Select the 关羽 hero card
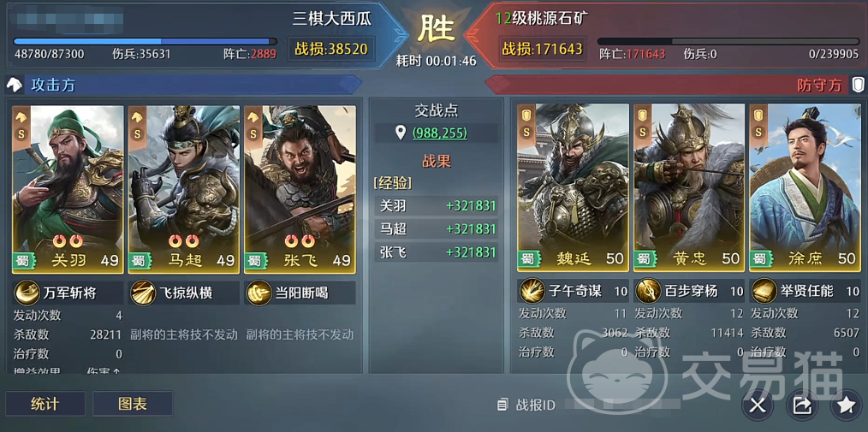The width and height of the screenshot is (868, 432). coord(68,189)
